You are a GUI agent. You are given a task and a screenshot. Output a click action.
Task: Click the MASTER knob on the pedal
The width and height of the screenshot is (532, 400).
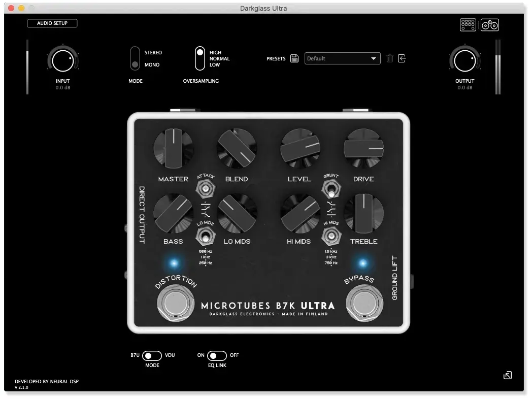[174, 148]
